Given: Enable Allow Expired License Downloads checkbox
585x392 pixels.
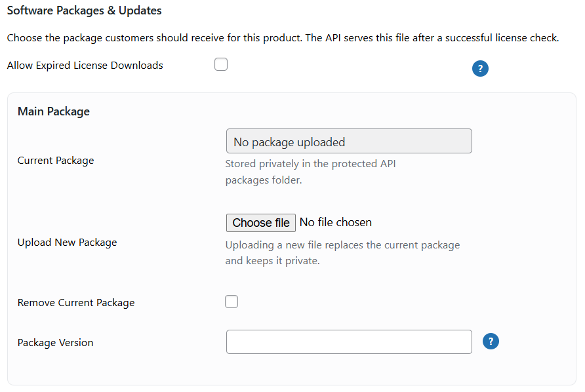Looking at the screenshot, I should pos(221,65).
